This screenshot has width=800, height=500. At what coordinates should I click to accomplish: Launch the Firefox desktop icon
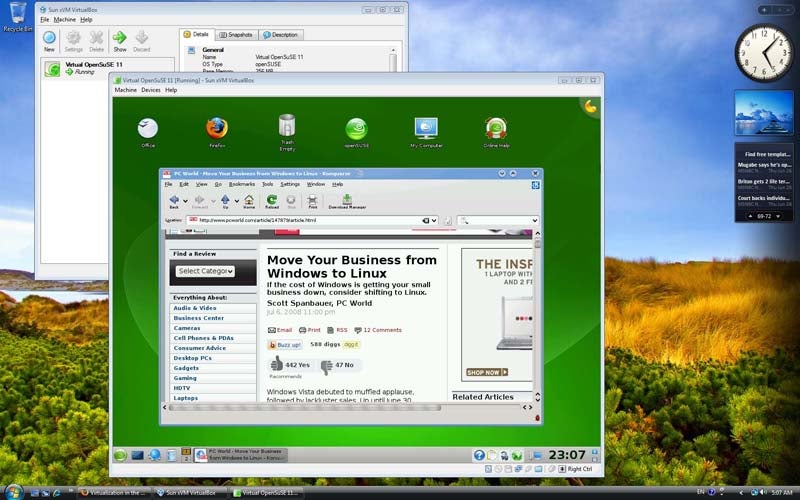217,128
